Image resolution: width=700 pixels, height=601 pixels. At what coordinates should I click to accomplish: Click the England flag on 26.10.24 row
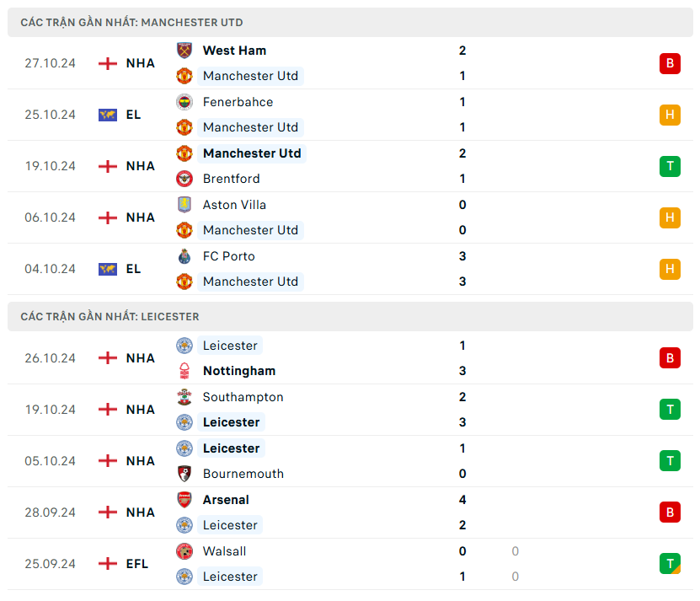(x=108, y=358)
